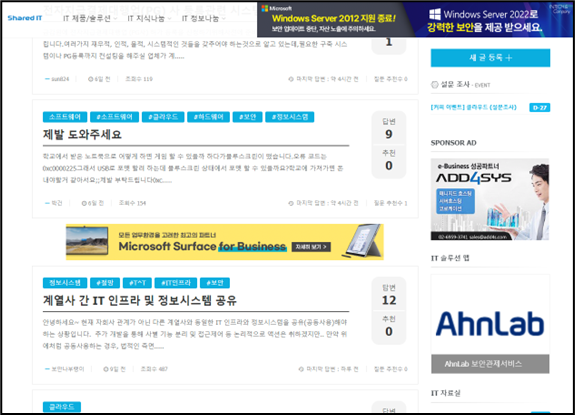Click the 자세히 보기 button on the Surface banner
Screen dimensions: 575x415
coord(311,247)
